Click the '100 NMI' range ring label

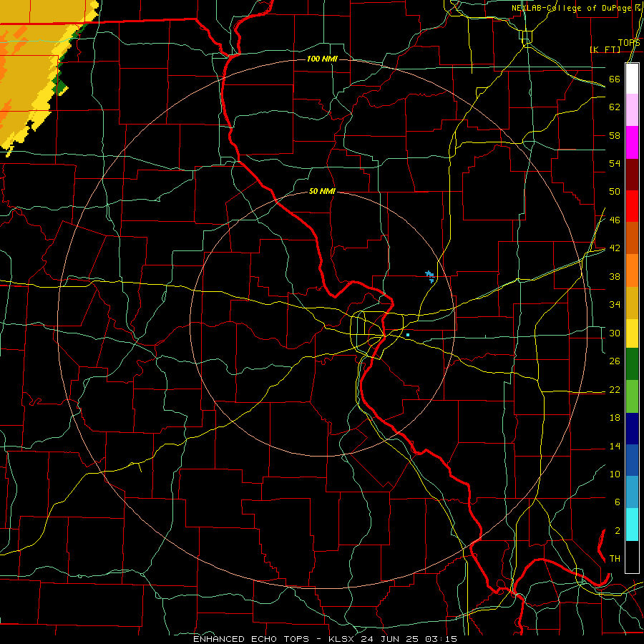322,59
